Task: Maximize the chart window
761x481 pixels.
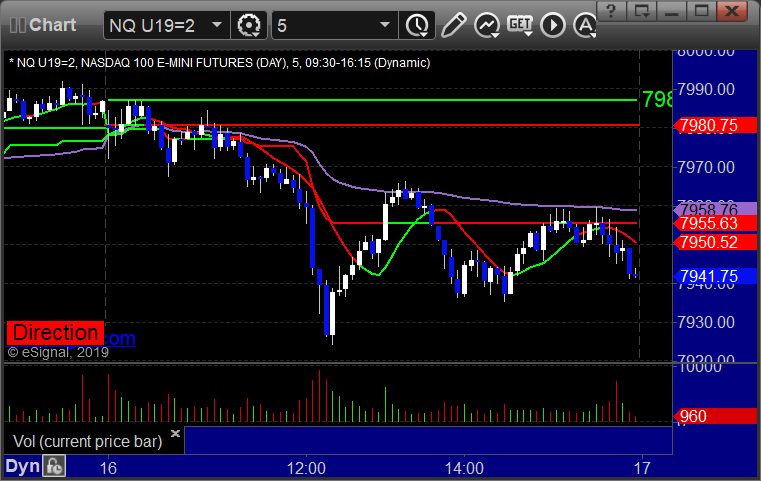Action: [x=701, y=11]
